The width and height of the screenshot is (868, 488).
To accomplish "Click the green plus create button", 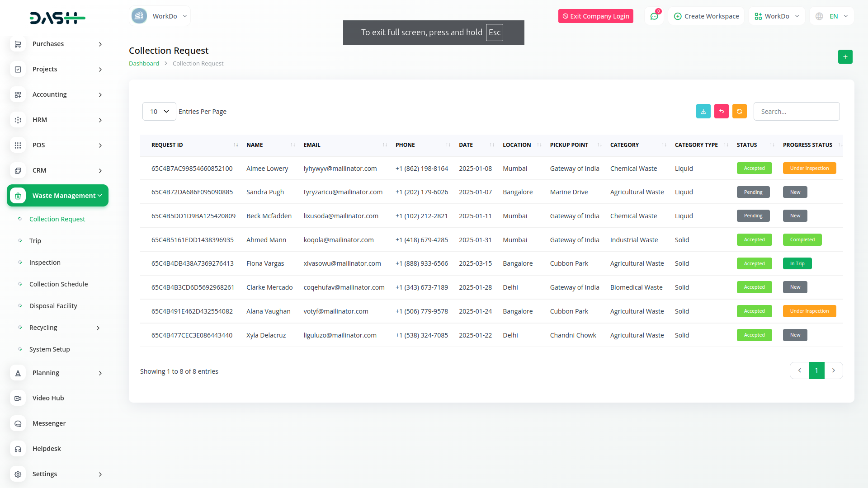I will coord(845,57).
